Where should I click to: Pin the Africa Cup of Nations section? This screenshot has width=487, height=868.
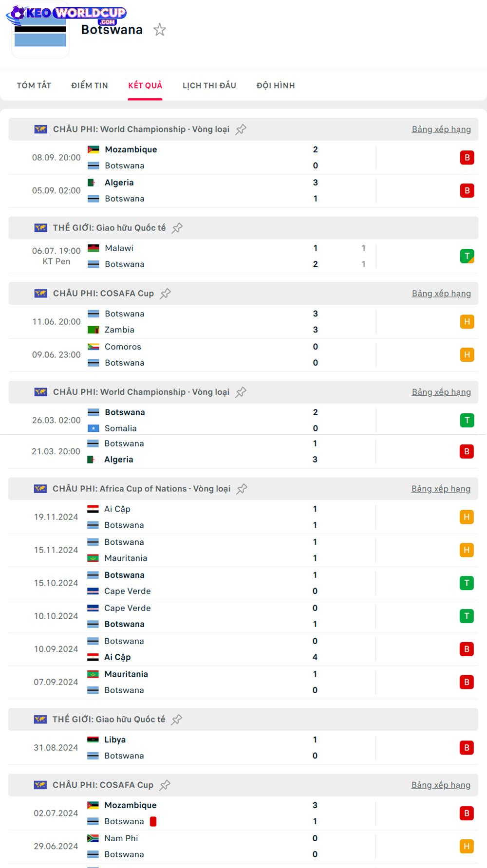pyautogui.click(x=242, y=489)
